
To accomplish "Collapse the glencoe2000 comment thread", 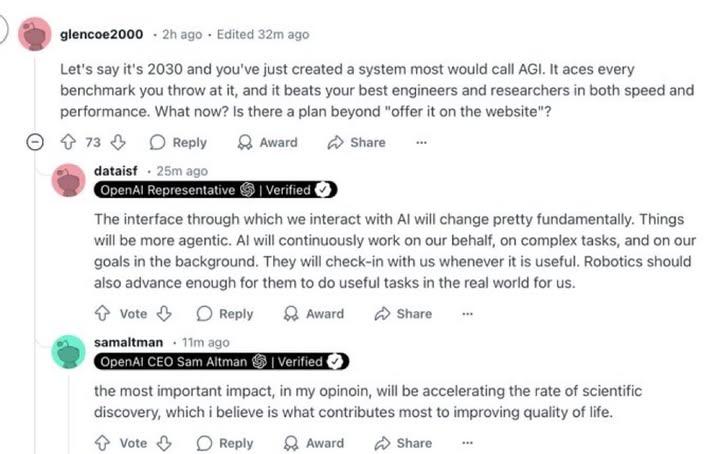I will point(36,142).
